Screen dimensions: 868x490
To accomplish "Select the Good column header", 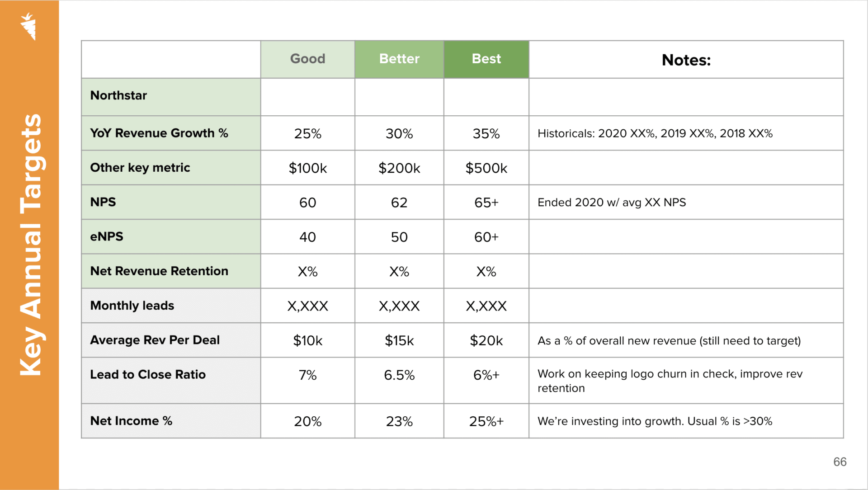I will [307, 59].
